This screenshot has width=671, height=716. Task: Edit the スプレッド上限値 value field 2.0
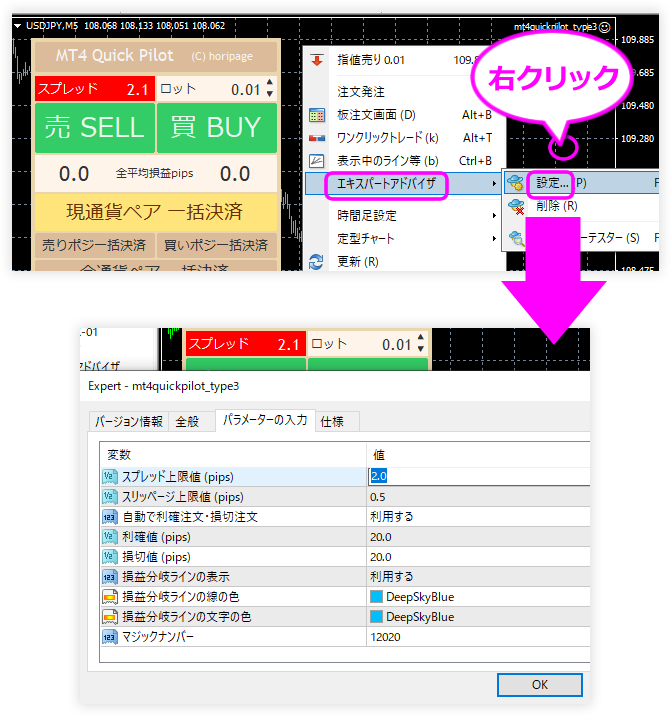pyautogui.click(x=479, y=476)
